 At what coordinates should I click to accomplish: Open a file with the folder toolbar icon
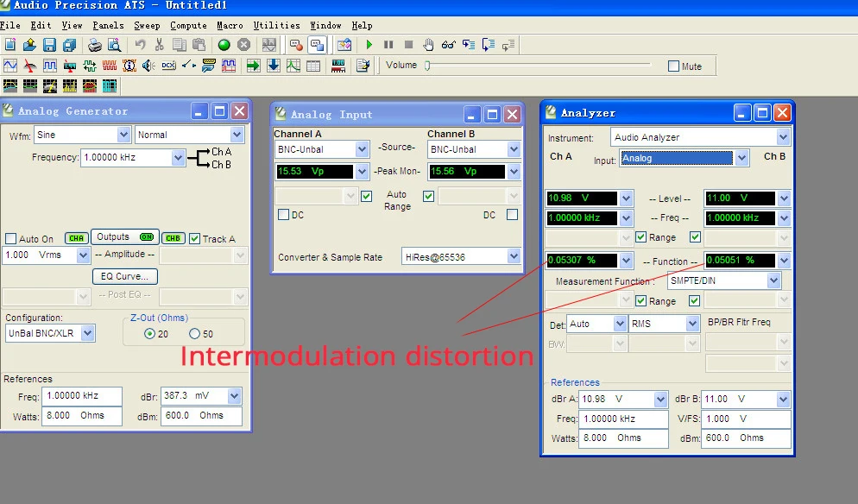coord(29,45)
